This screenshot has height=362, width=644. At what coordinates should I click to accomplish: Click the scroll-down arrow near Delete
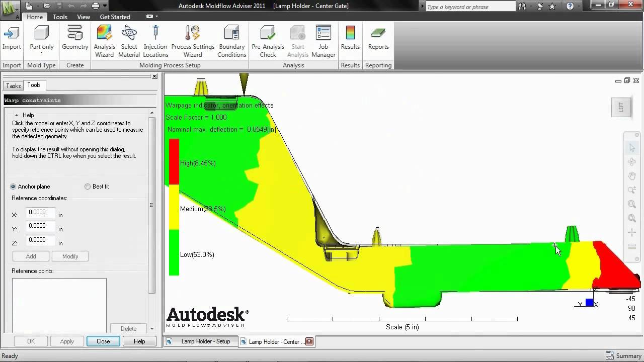pyautogui.click(x=151, y=329)
